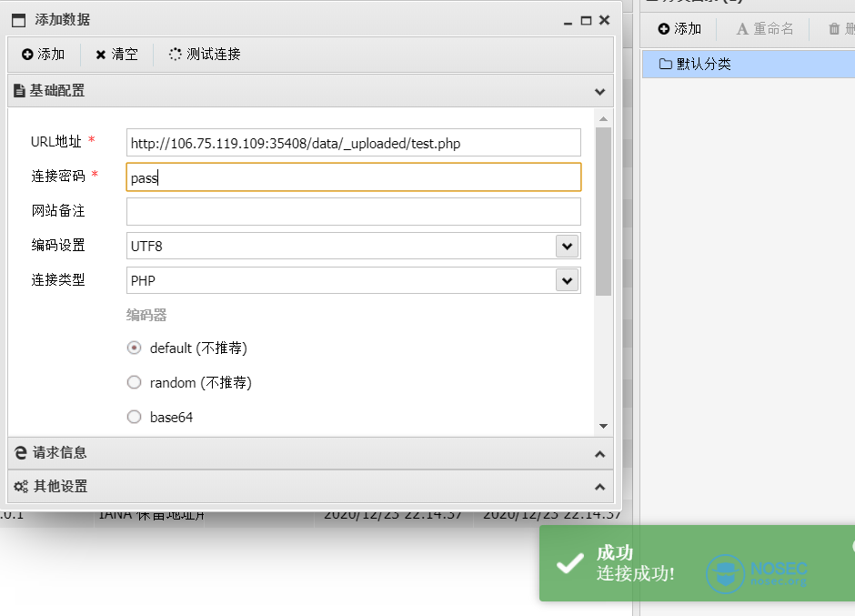Screen dimensions: 855x616
Task: Click the 测试连接 test connection button
Action: pyautogui.click(x=205, y=54)
